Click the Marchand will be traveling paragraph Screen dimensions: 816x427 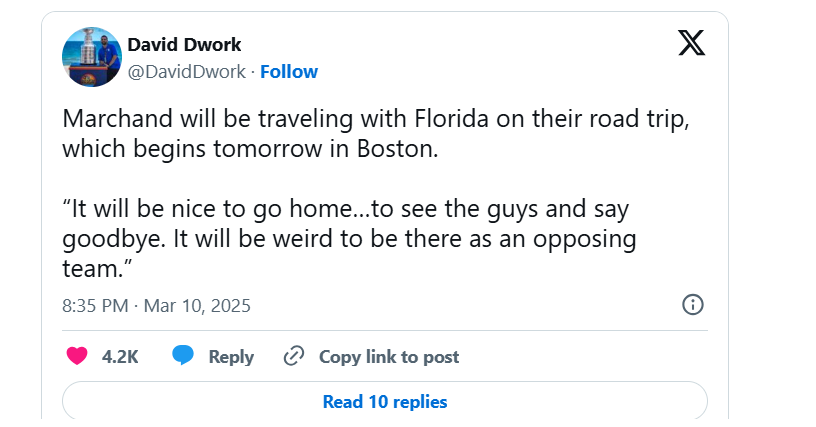pyautogui.click(x=376, y=134)
